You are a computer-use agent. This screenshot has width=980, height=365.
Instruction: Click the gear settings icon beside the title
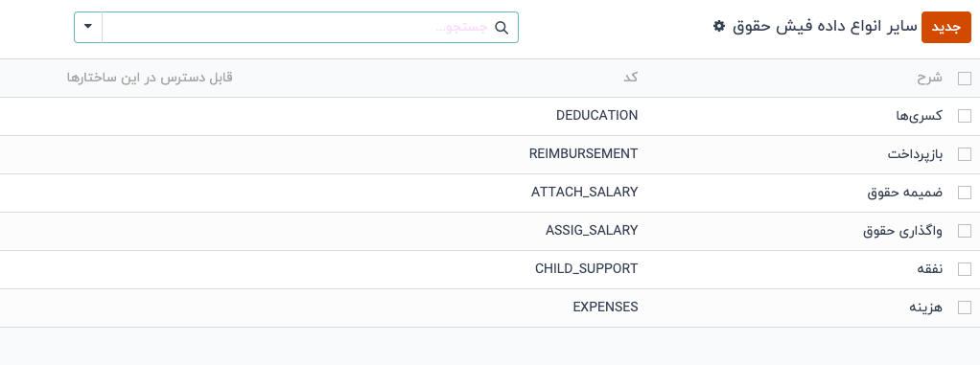pos(719,26)
